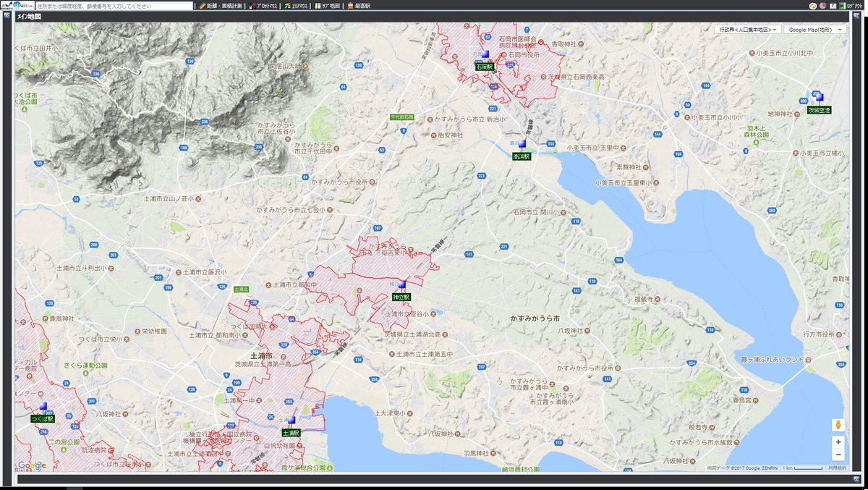Open the 最寄駅 nearest station tool
This screenshot has width=868, height=490.
click(359, 6)
